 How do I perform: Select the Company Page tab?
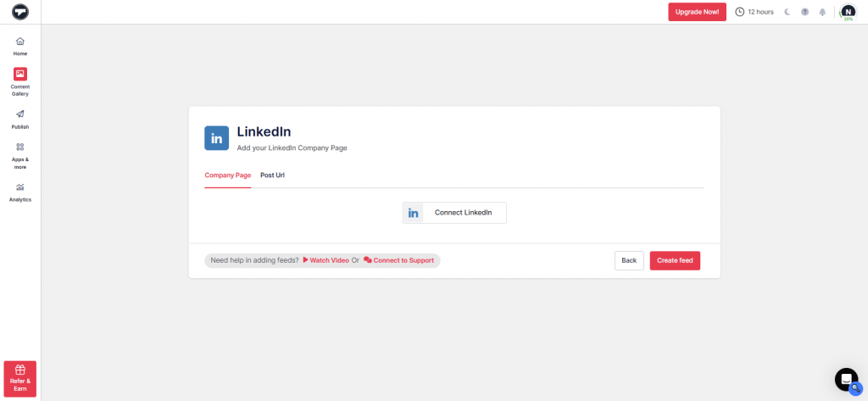(227, 175)
